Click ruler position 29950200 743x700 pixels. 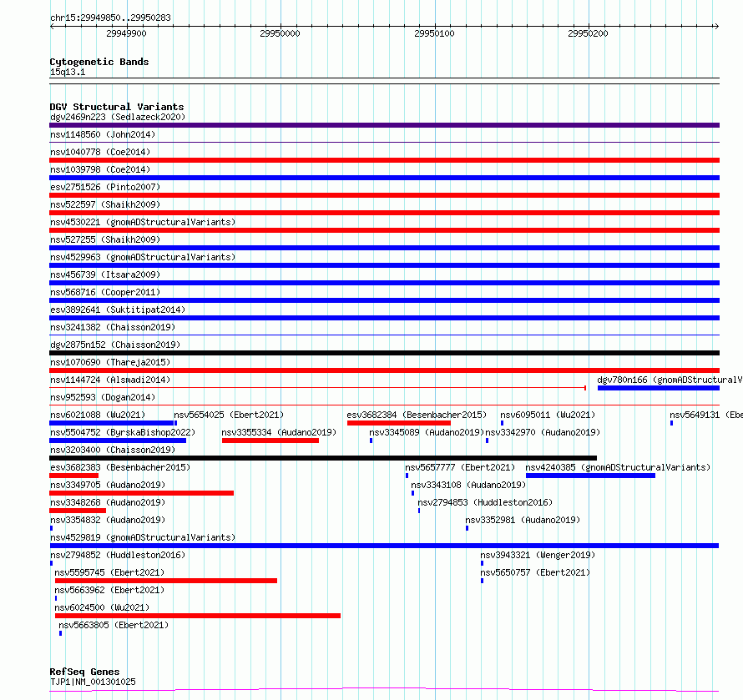tap(588, 33)
